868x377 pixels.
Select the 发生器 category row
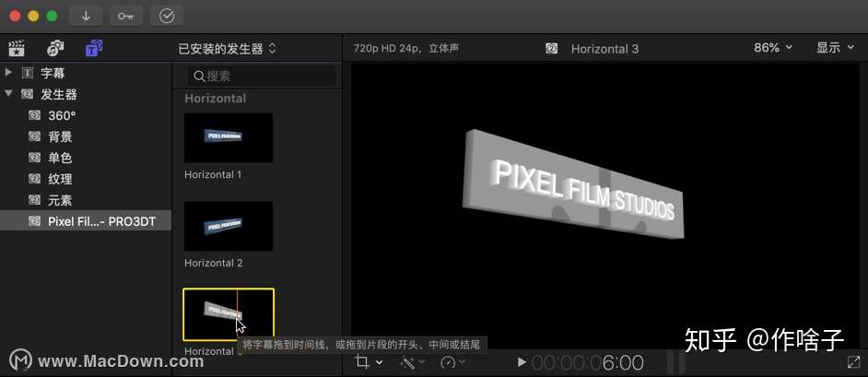86,94
